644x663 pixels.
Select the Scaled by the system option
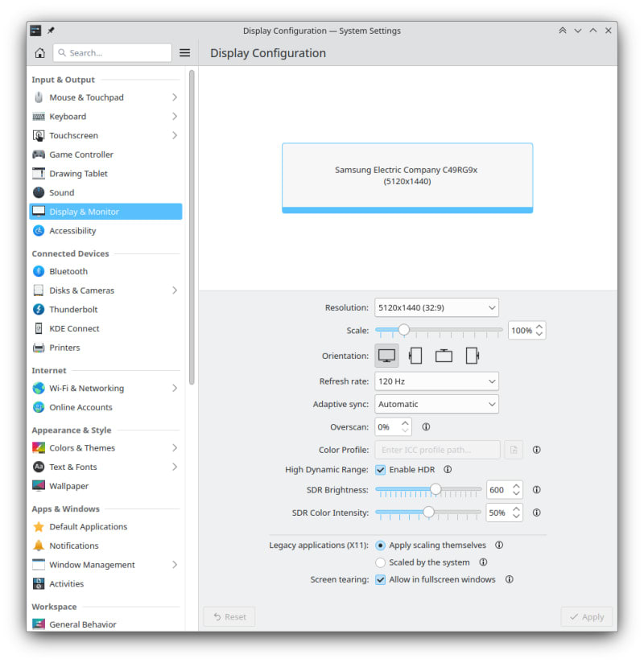[x=381, y=562]
